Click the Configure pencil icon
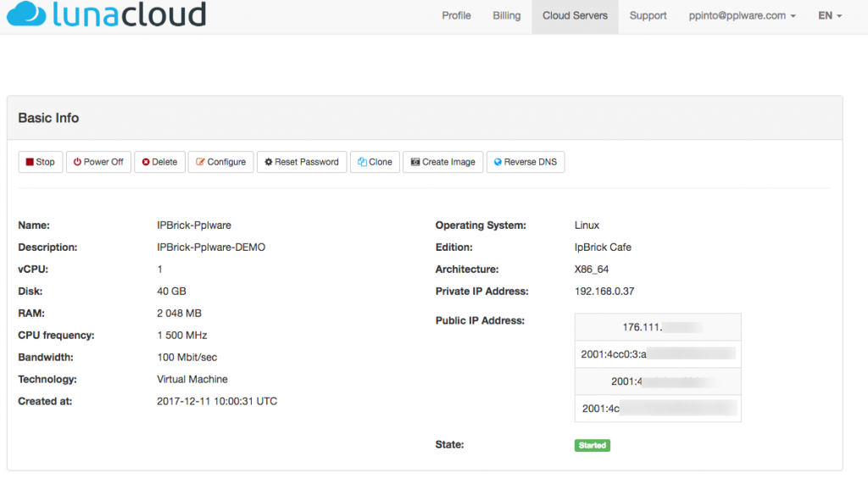Screen dimensions: 868x484 (x=200, y=162)
